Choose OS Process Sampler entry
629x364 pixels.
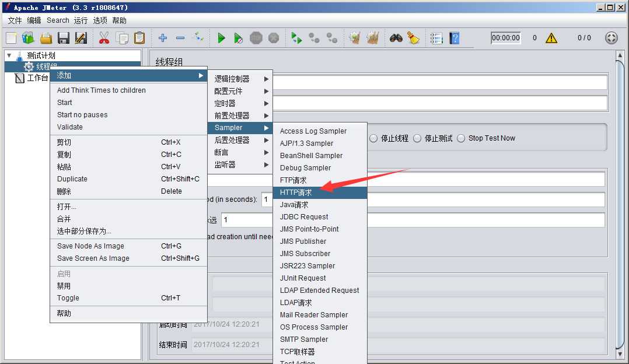tap(320, 327)
